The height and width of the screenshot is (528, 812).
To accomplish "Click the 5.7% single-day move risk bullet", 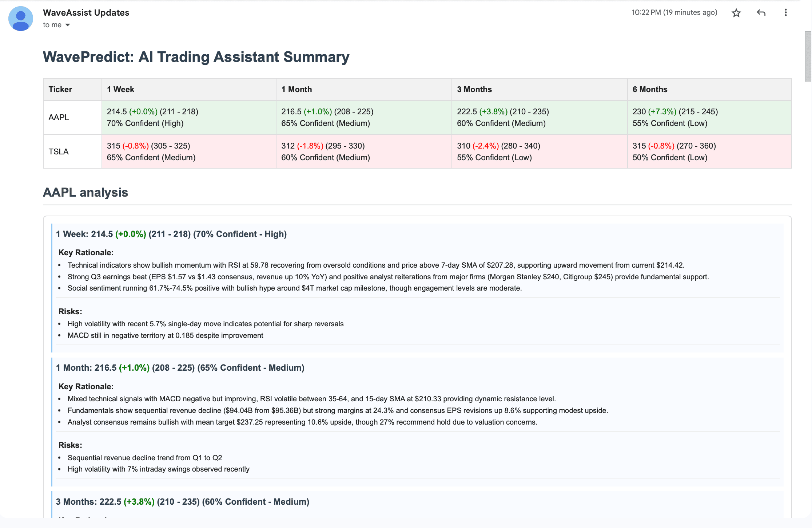I will (x=206, y=324).
